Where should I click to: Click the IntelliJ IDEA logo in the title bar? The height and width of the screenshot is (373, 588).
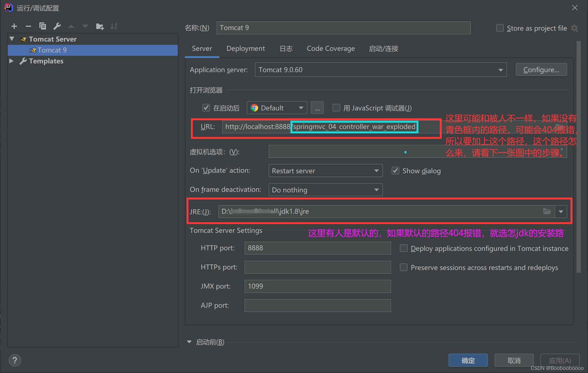pos(8,8)
